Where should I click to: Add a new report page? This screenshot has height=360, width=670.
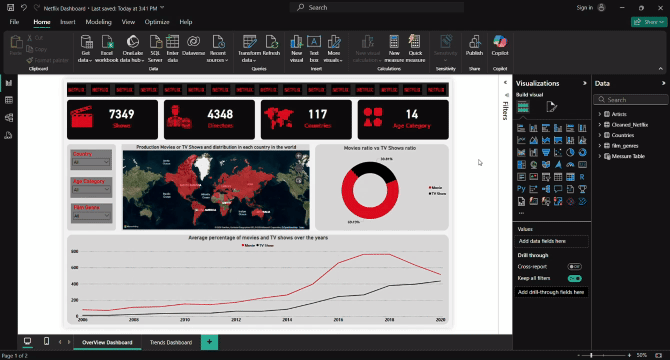click(x=209, y=342)
